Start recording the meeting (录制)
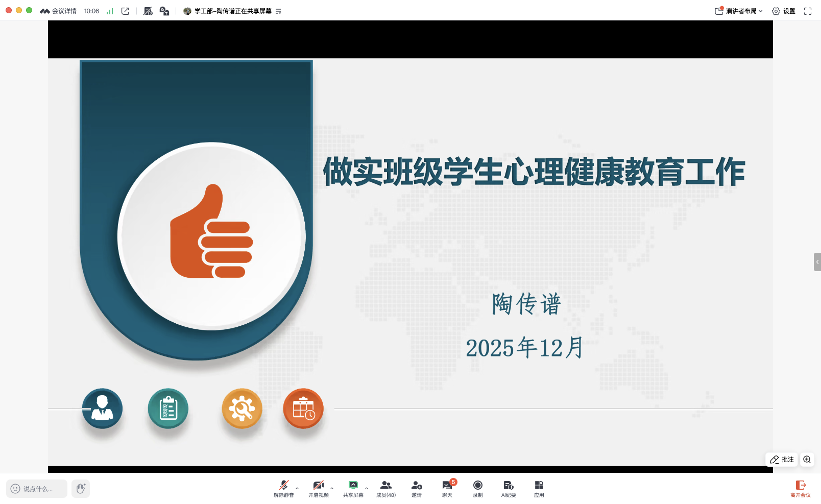The height and width of the screenshot is (504, 821). [x=478, y=488]
